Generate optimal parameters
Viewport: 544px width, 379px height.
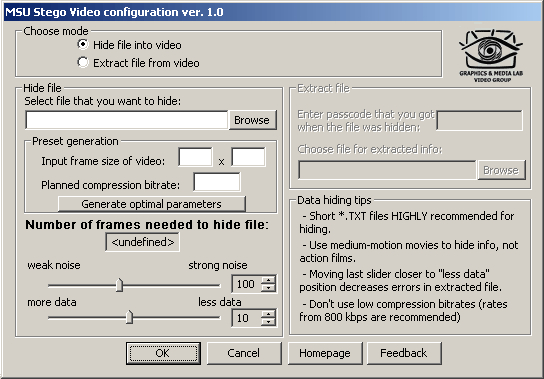[x=152, y=204]
